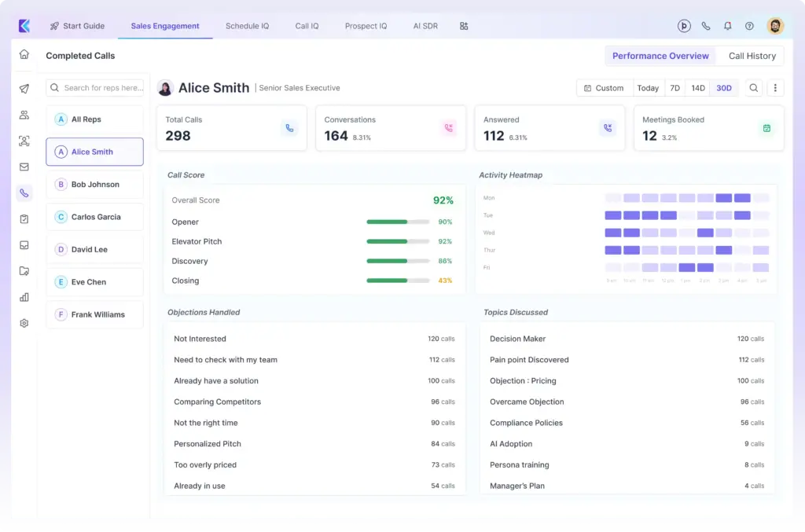Screen dimensions: 805x532
Task: Open the notifications bell with red badge
Action: pyautogui.click(x=727, y=25)
